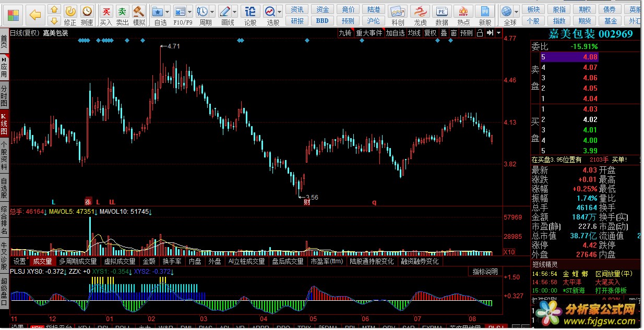This screenshot has width=644, height=330.
Task: Toggle the 预测 forecast on chart toolbar
Action: [466, 32]
